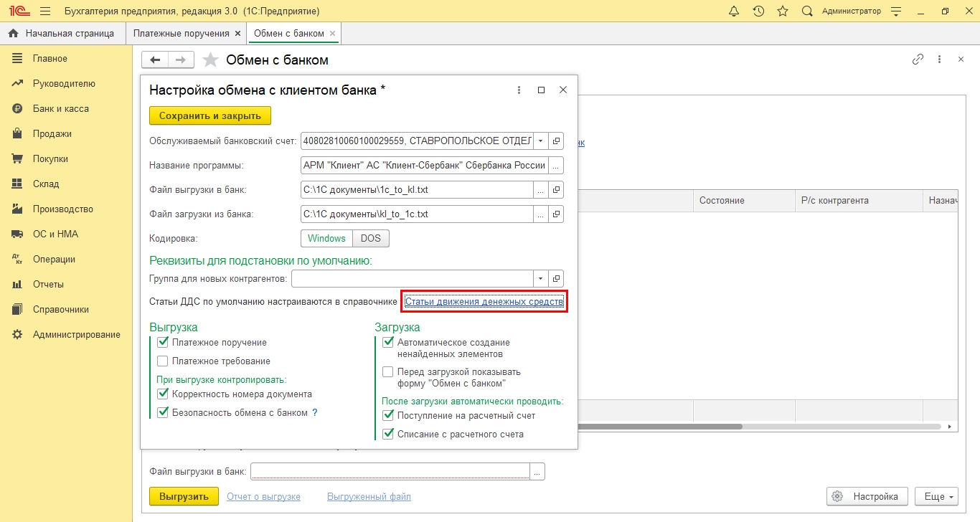Expand the bank account dropdown arrow
This screenshot has height=522, width=980.
tap(541, 141)
